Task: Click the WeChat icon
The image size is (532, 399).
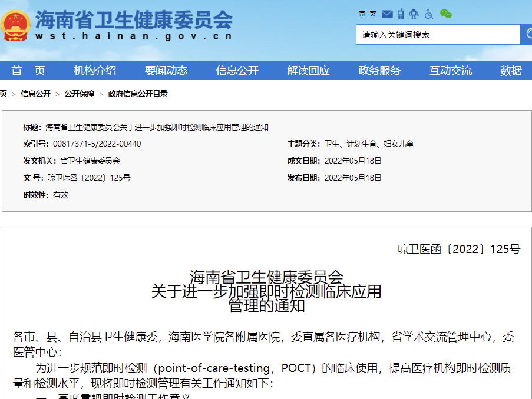Action: pos(446,14)
